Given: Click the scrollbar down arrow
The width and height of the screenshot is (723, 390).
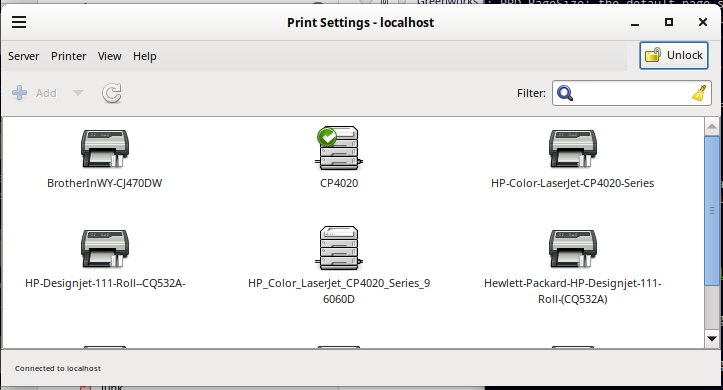Looking at the screenshot, I should tap(711, 339).
